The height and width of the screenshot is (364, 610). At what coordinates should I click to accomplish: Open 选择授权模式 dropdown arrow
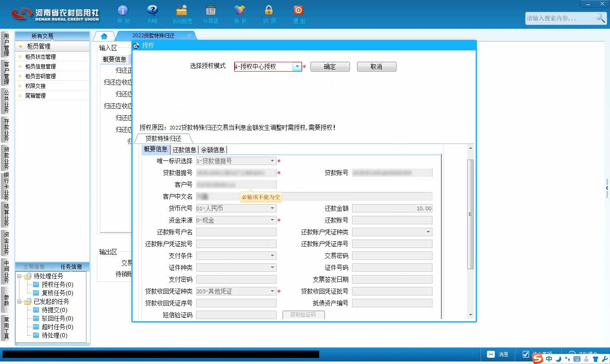pos(297,66)
